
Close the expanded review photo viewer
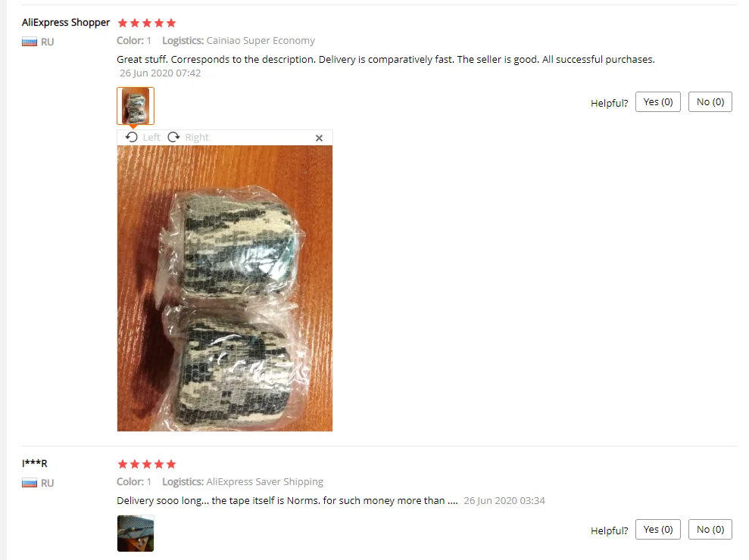319,138
